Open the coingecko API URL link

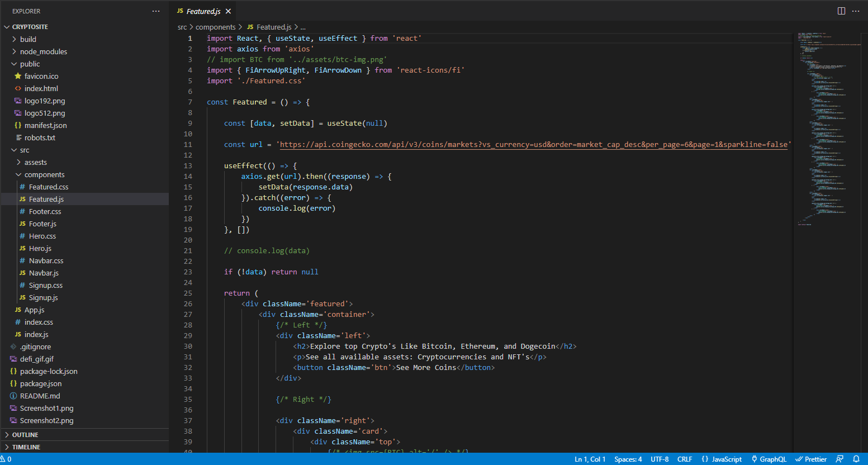coord(534,144)
